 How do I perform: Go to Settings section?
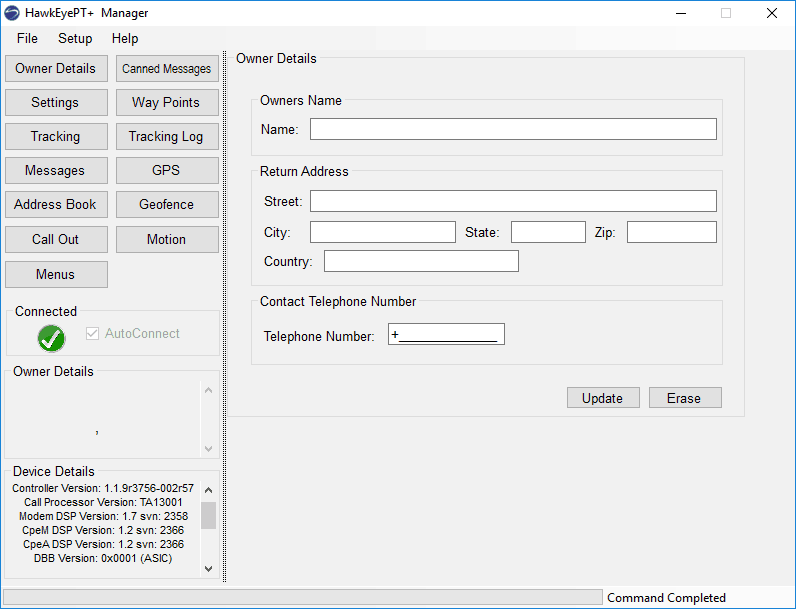pyautogui.click(x=56, y=103)
